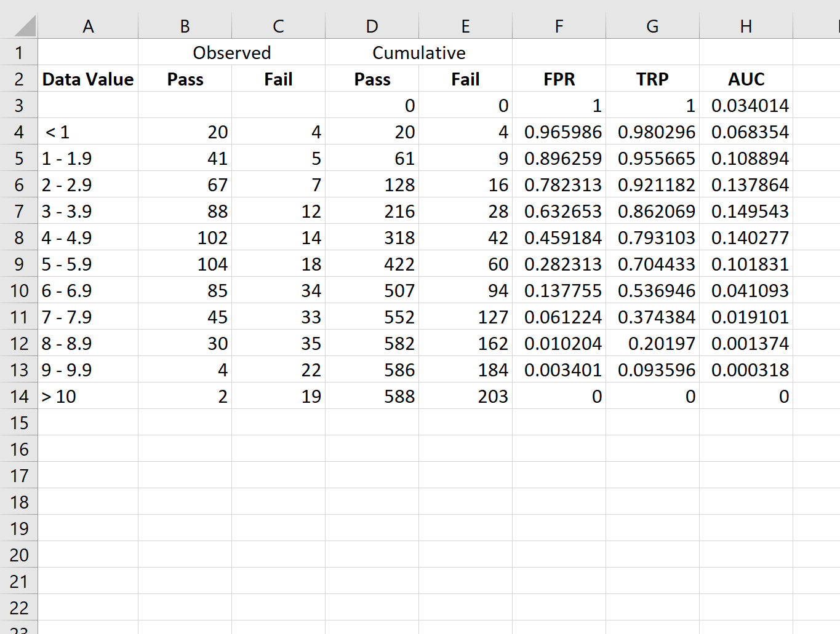Click observed fail value 34
Viewport: 840px width, 634px height.
[278, 290]
